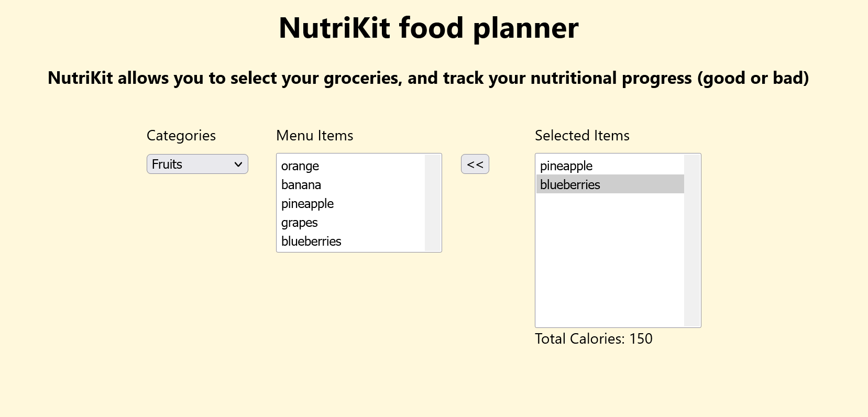Image resolution: width=868 pixels, height=417 pixels.
Task: Click the << transfer button
Action: tap(474, 164)
